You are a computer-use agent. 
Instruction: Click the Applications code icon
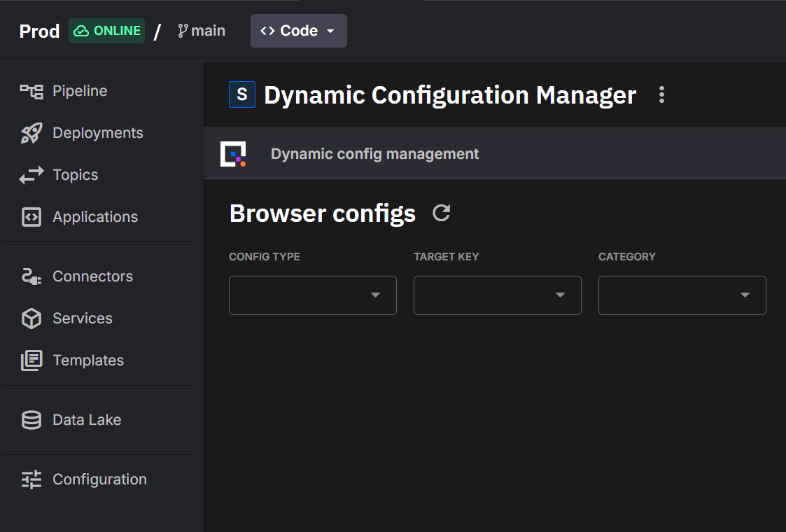(31, 217)
